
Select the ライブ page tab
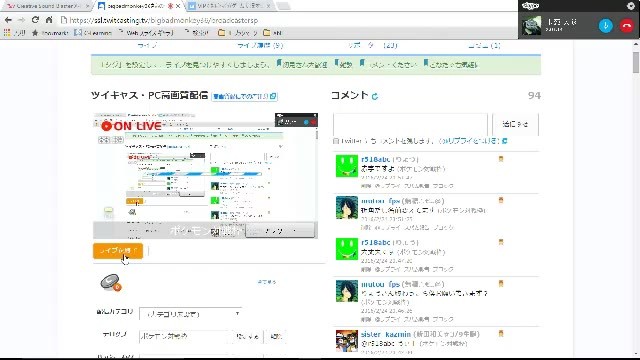click(x=147, y=45)
